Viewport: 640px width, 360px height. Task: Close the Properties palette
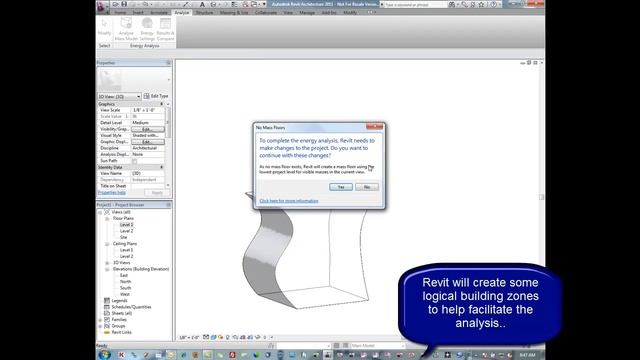168,62
